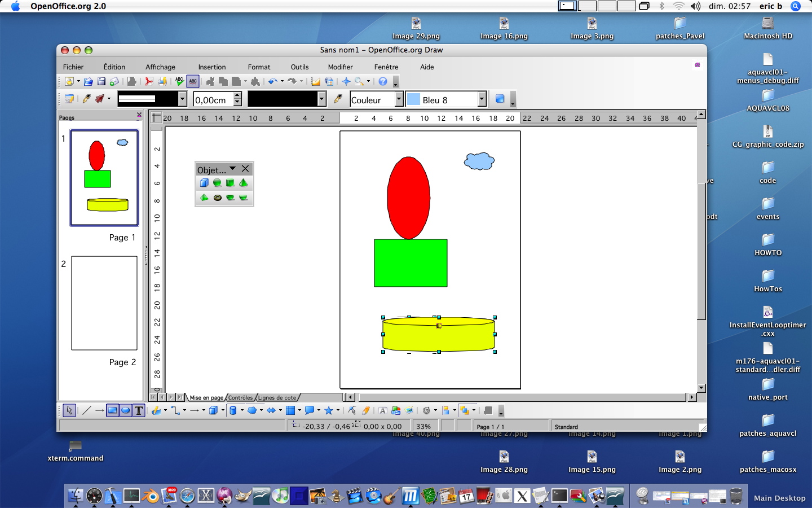
Task: Click the 0,00cm line width field
Action: pos(213,99)
